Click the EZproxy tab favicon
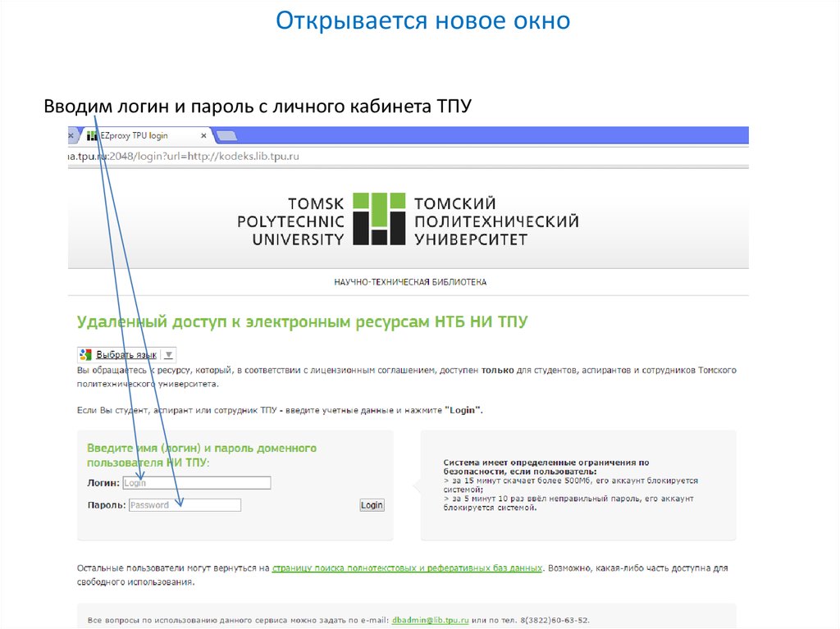Screen dimensions: 840x629 [x=92, y=136]
